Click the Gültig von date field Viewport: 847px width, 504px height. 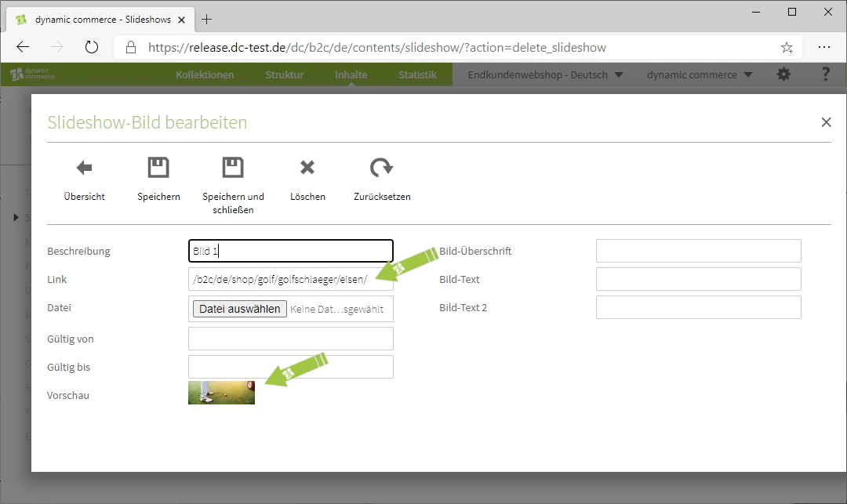pyautogui.click(x=291, y=339)
